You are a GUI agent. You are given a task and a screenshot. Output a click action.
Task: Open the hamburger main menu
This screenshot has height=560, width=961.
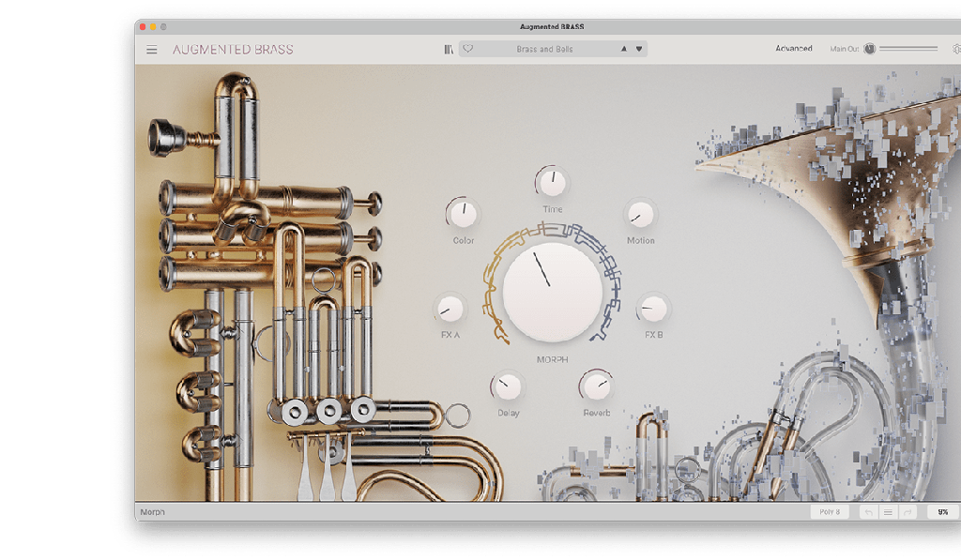point(151,50)
